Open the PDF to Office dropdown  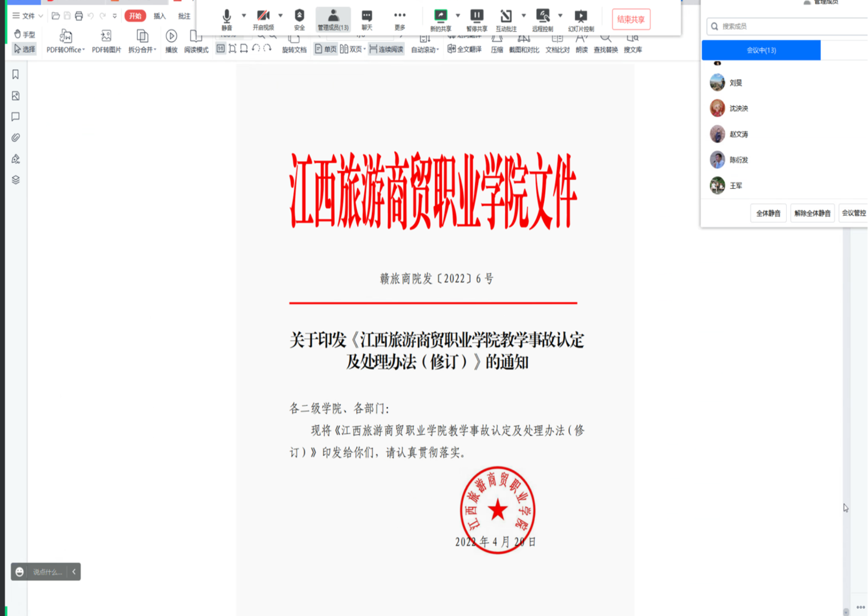pos(66,41)
